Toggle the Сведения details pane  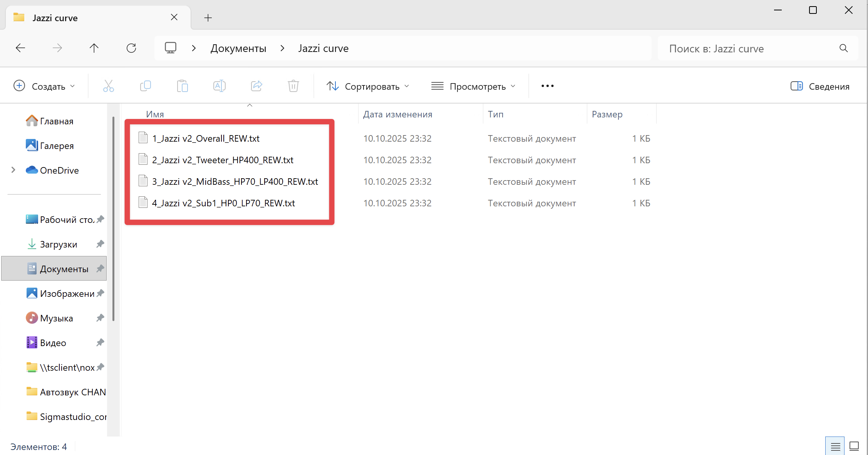[820, 86]
